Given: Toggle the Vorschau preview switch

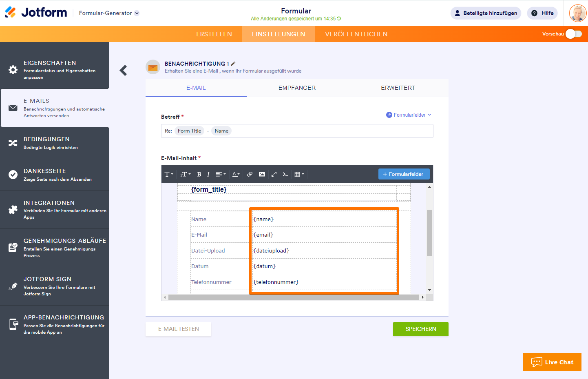Looking at the screenshot, I should [x=574, y=34].
